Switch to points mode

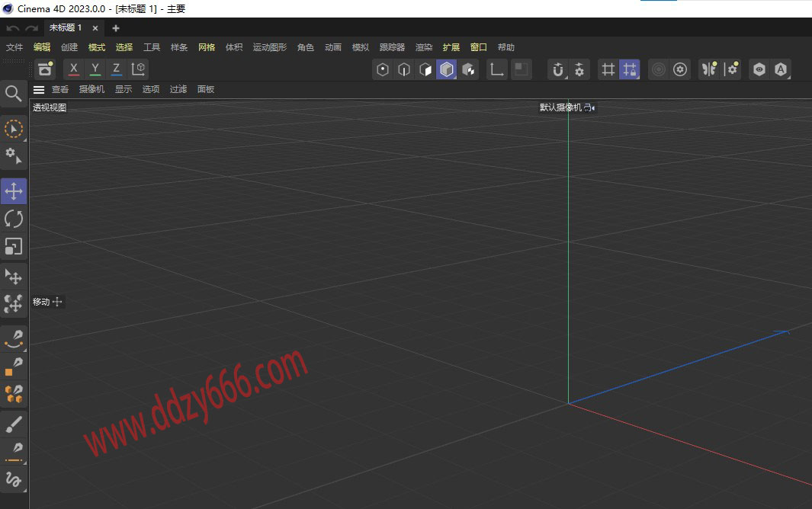tap(382, 69)
